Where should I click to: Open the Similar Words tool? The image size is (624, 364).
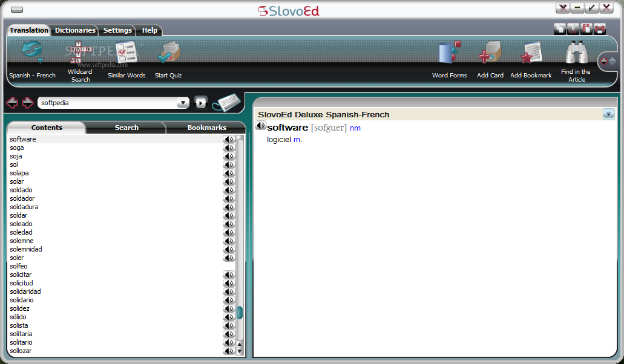(126, 60)
